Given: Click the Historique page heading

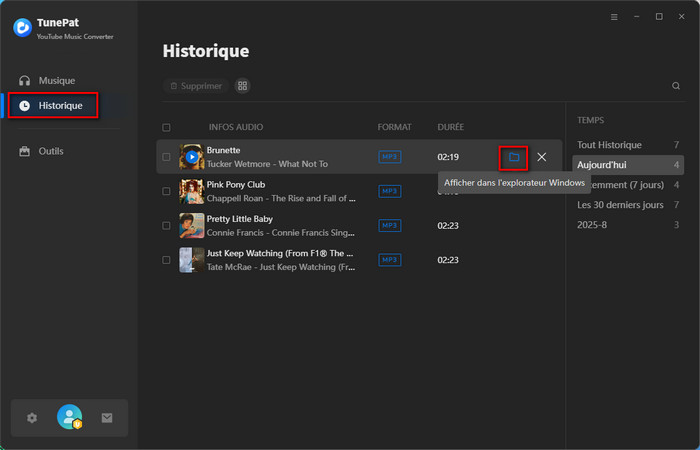Looking at the screenshot, I should [206, 51].
